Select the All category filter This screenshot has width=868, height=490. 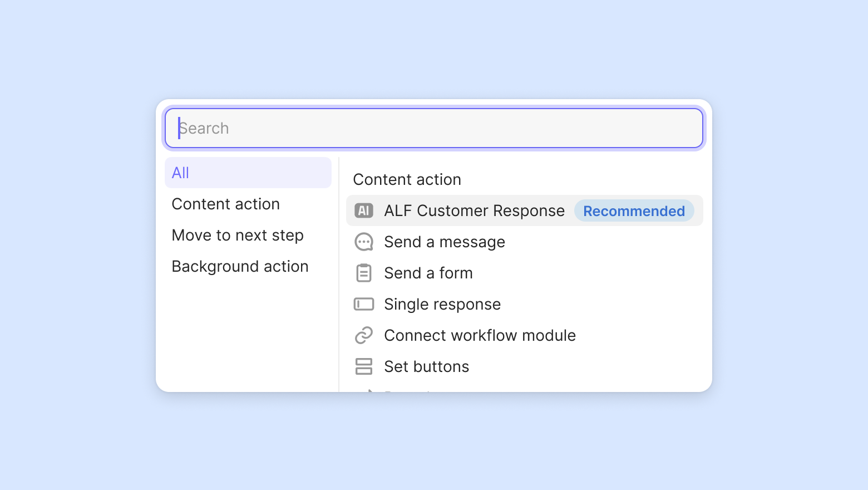click(x=248, y=173)
